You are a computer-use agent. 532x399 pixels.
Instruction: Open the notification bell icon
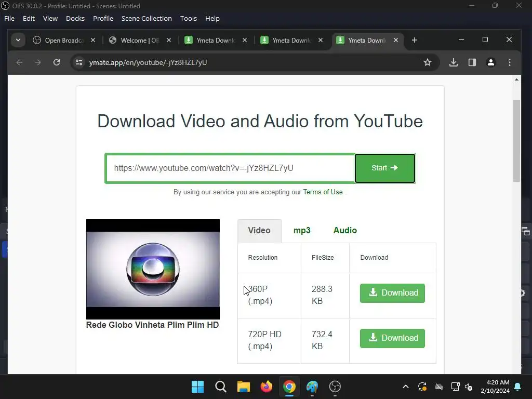(518, 387)
